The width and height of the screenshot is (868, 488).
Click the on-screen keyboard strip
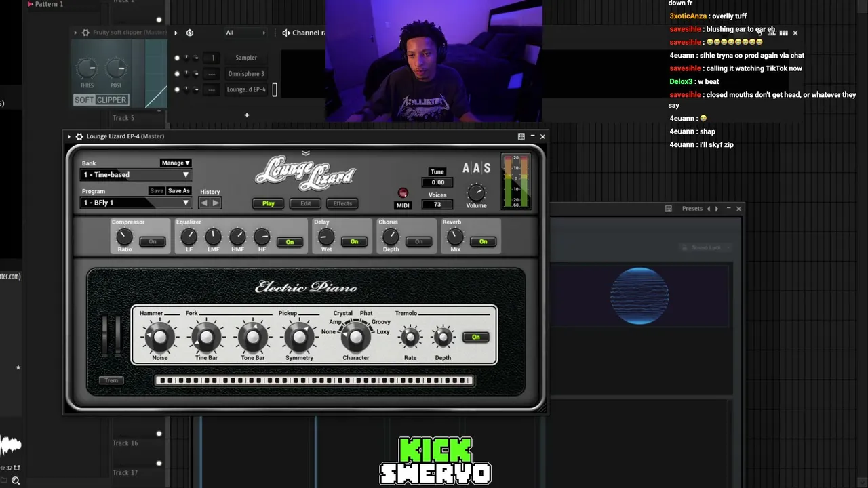point(314,380)
